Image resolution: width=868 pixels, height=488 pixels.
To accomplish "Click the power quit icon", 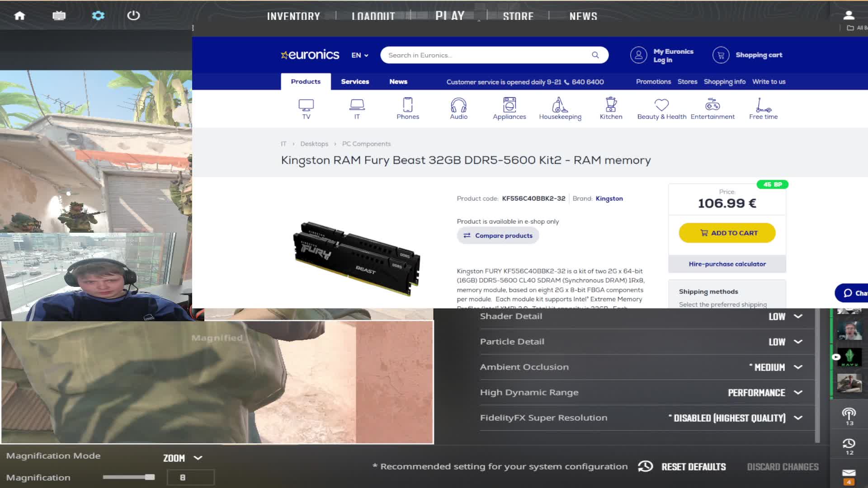I will [133, 16].
